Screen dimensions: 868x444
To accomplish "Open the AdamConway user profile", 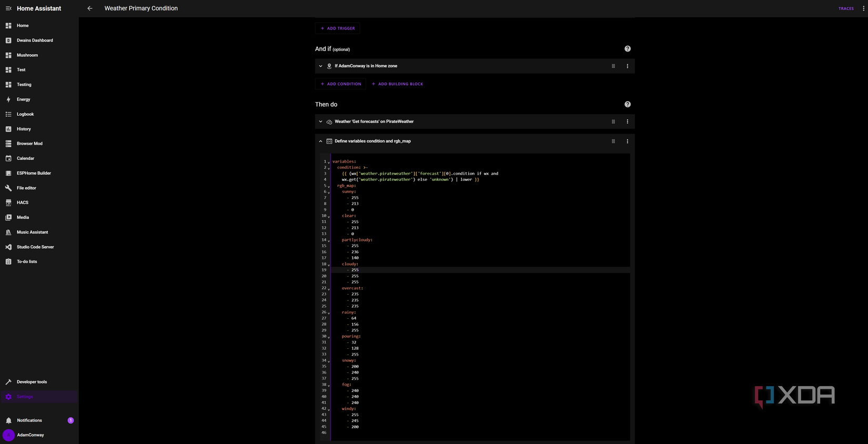I will [39, 435].
